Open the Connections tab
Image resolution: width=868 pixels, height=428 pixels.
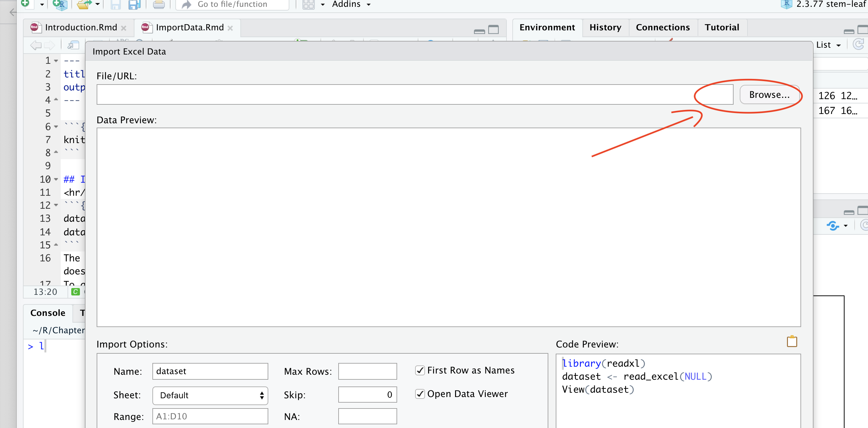(x=662, y=27)
